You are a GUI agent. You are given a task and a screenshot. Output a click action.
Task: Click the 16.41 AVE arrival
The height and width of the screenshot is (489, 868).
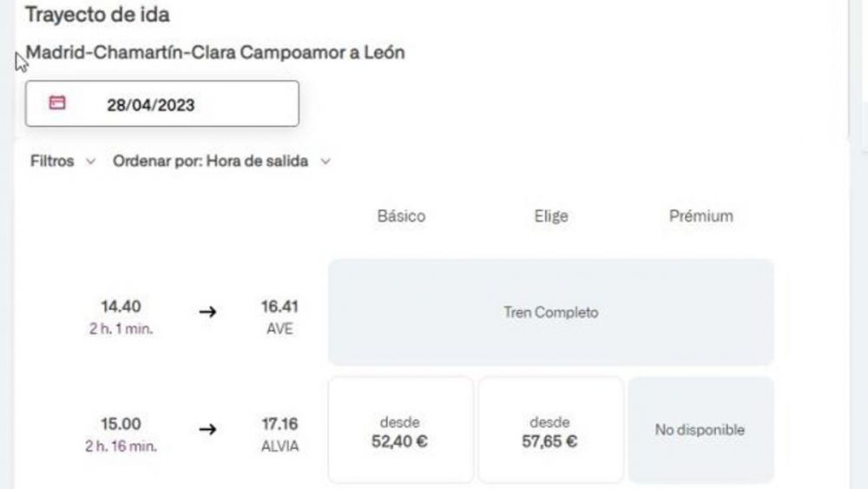pyautogui.click(x=279, y=317)
